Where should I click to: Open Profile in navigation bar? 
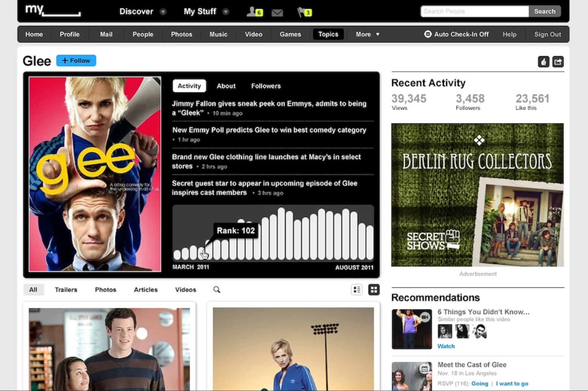tap(70, 34)
